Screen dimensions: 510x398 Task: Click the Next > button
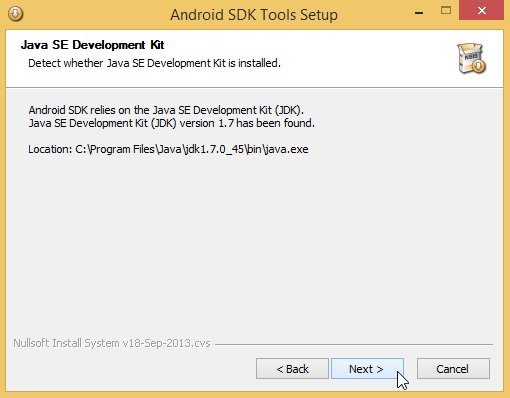click(367, 369)
